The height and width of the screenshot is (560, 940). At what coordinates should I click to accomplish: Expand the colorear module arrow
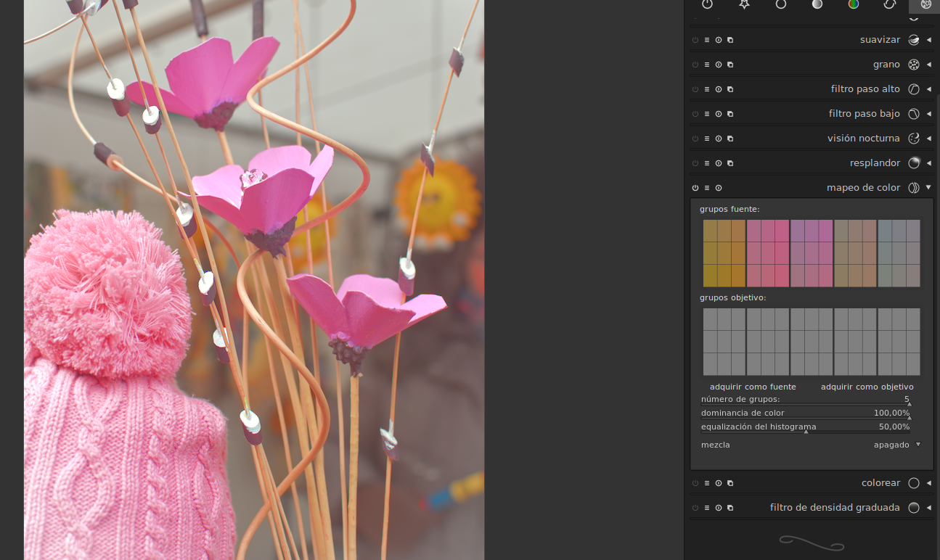(929, 483)
